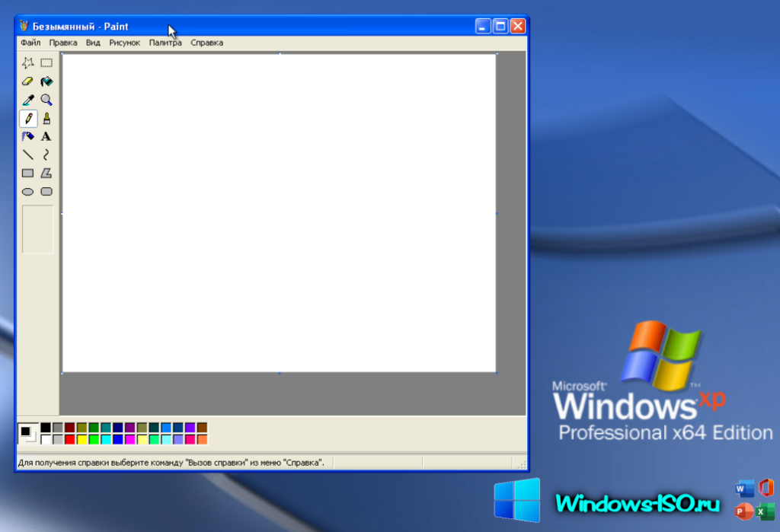Select the Pencil tool

pyautogui.click(x=28, y=118)
